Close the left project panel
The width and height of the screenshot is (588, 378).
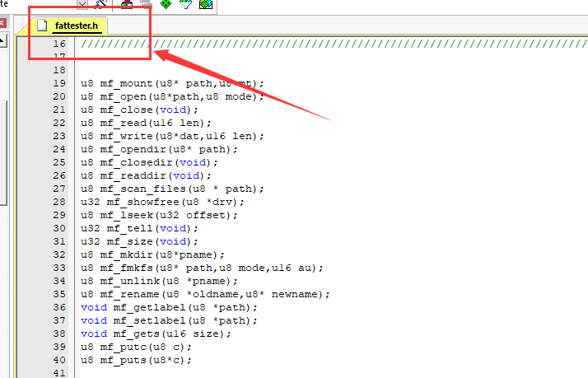(2, 22)
